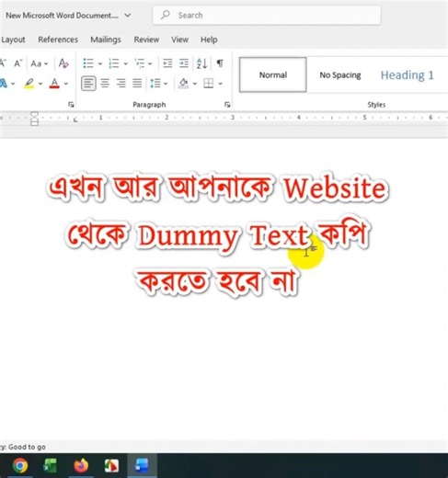Image resolution: width=448 pixels, height=478 pixels.
Task: Open the Borders dropdown arrow
Action: 220,84
